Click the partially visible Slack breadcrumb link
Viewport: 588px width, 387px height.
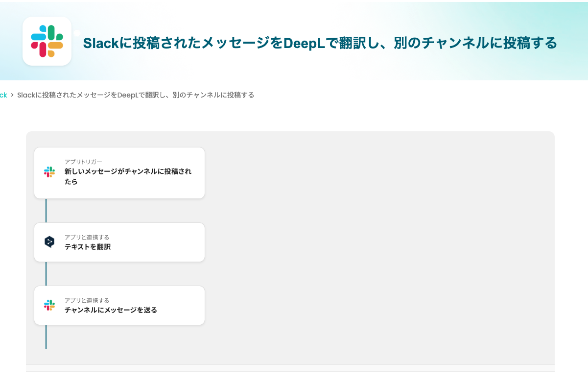tap(3, 95)
